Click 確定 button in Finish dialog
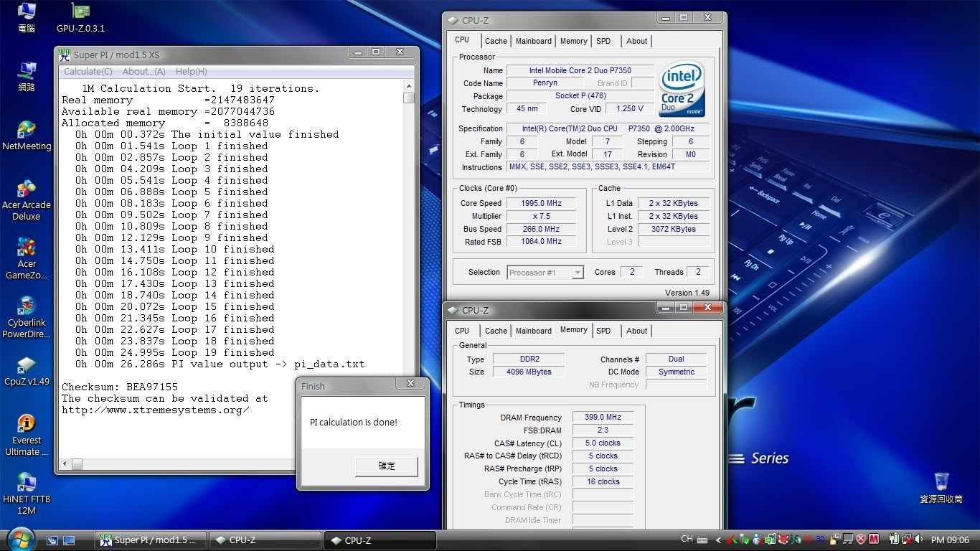Screen dimensions: 980x551 click(x=387, y=466)
